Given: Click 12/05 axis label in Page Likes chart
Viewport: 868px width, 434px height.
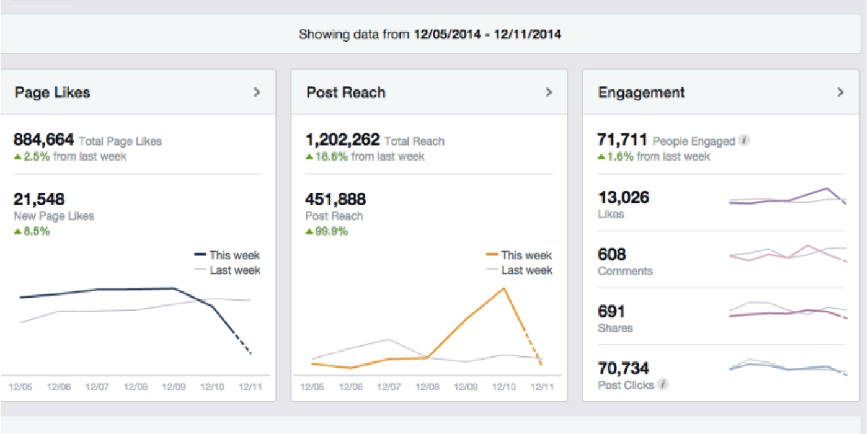Looking at the screenshot, I should pyautogui.click(x=20, y=387).
